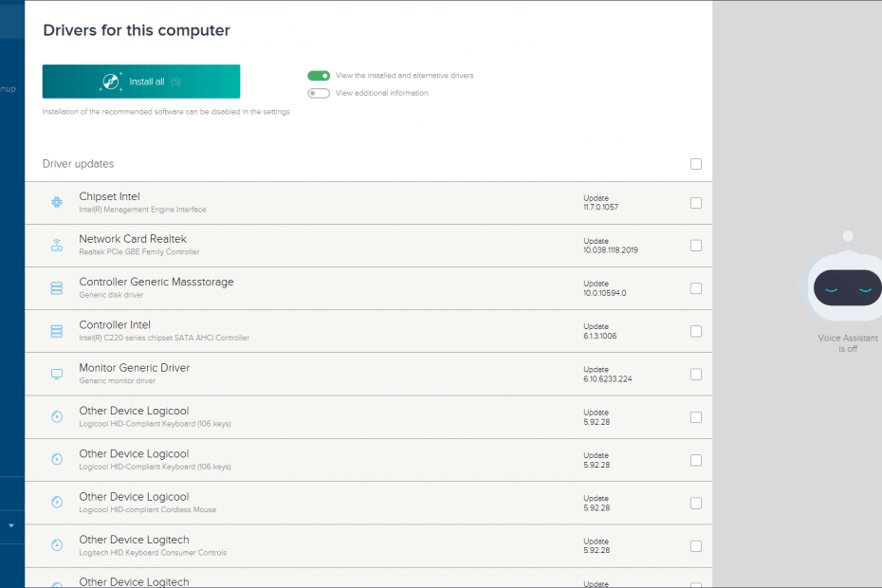
Task: Click the Voice Assistant robot icon
Action: (847, 286)
